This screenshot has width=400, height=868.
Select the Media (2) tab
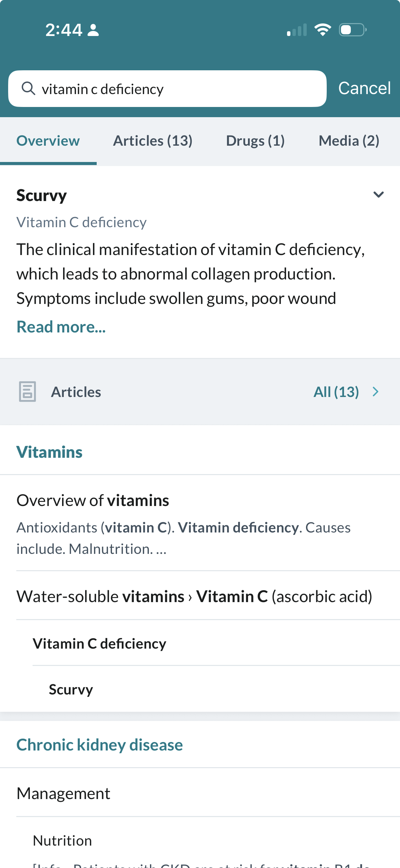(349, 141)
